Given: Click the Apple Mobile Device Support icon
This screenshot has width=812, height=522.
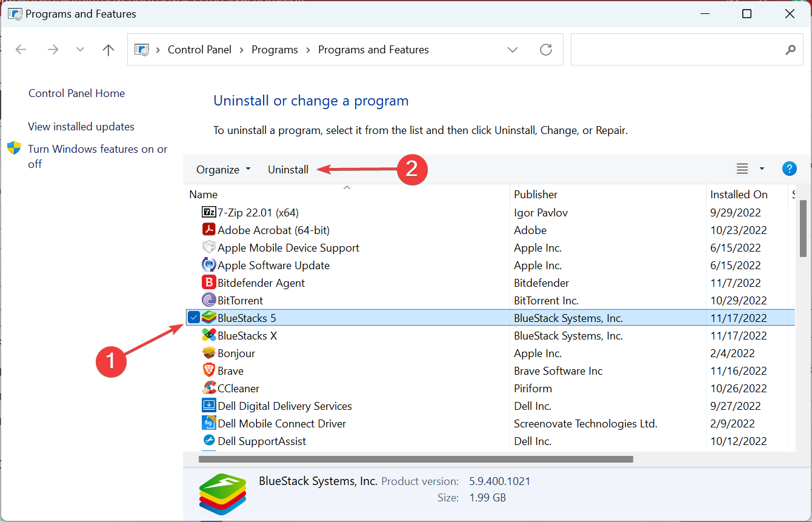Looking at the screenshot, I should pyautogui.click(x=208, y=247).
